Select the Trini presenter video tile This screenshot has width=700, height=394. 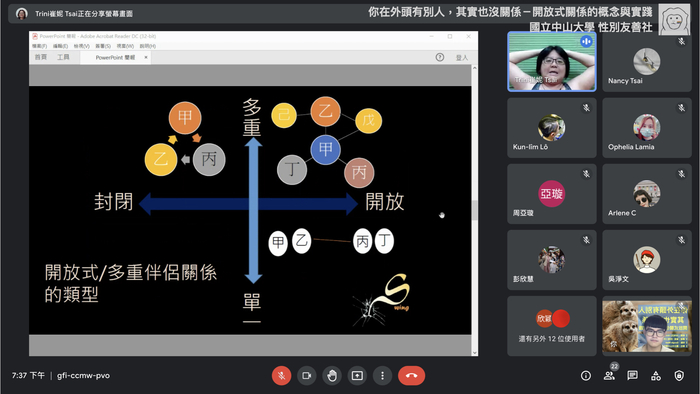click(552, 62)
